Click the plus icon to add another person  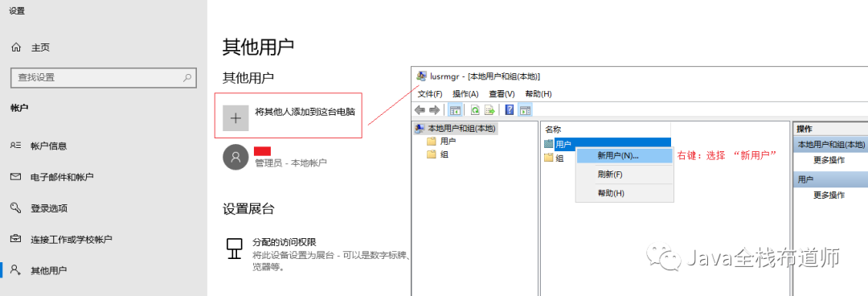pos(235,118)
